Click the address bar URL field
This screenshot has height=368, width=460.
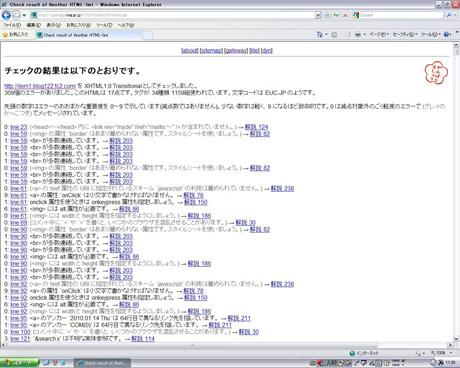[x=173, y=15]
